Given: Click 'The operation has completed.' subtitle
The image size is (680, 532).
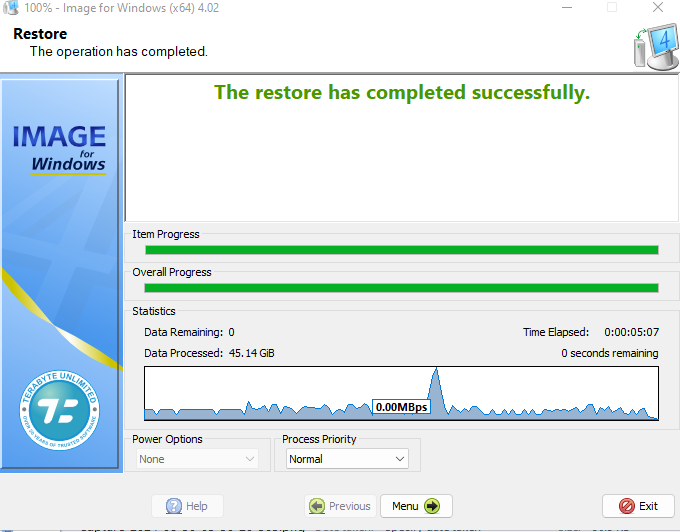Looking at the screenshot, I should (119, 52).
